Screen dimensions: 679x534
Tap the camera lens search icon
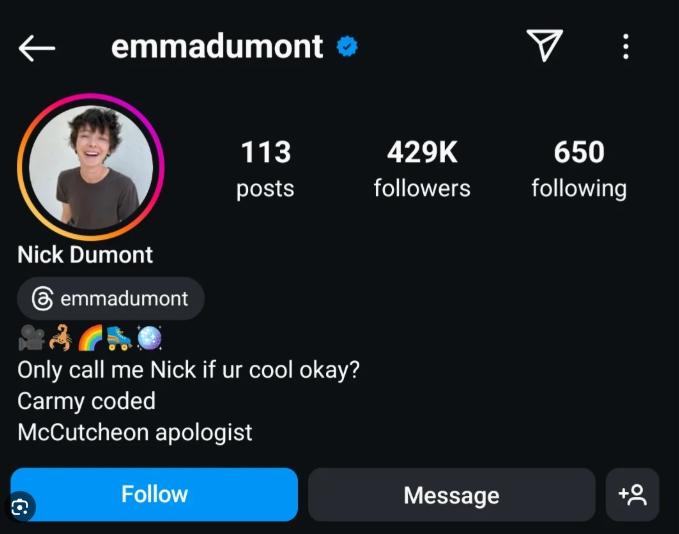[x=20, y=507]
